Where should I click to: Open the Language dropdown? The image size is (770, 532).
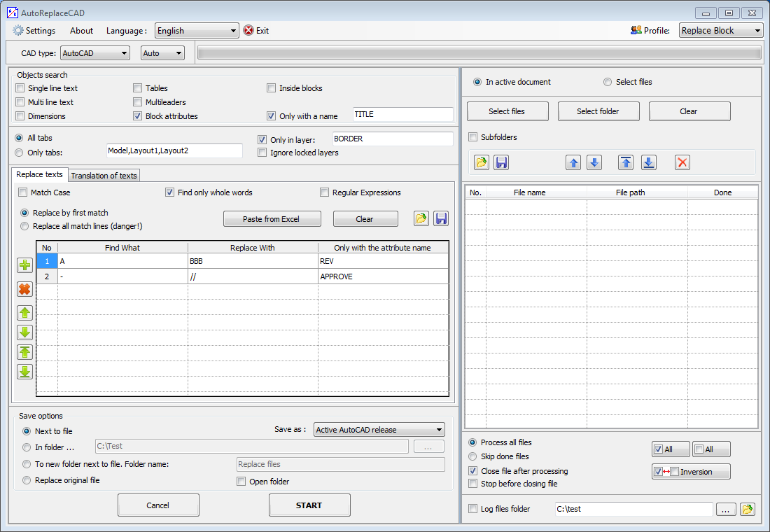click(x=197, y=31)
